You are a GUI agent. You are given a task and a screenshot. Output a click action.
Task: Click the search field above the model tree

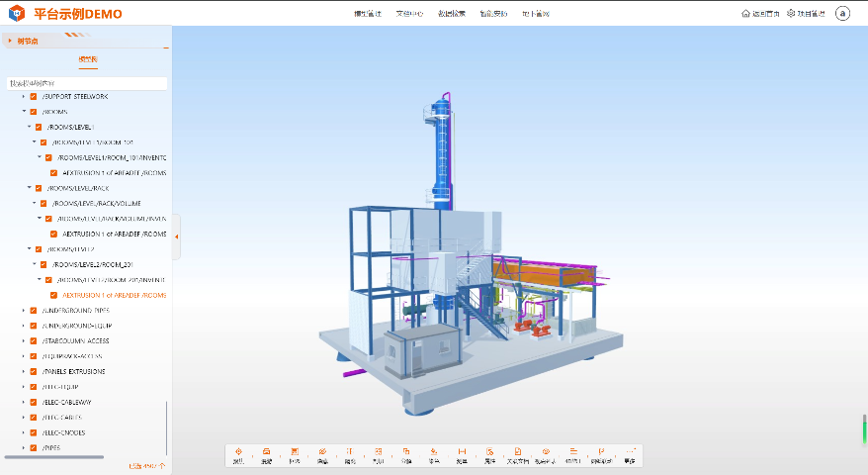pyautogui.click(x=87, y=83)
